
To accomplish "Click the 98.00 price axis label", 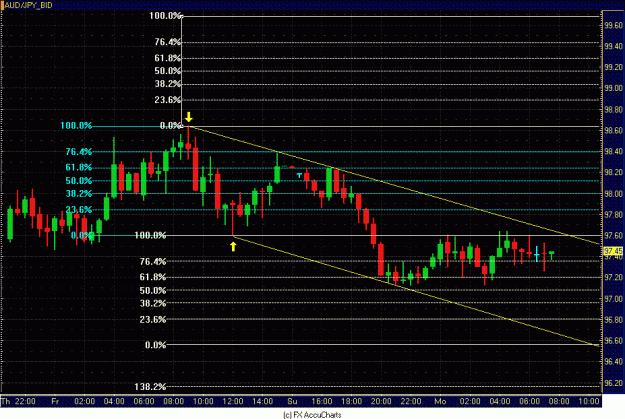I will (613, 193).
